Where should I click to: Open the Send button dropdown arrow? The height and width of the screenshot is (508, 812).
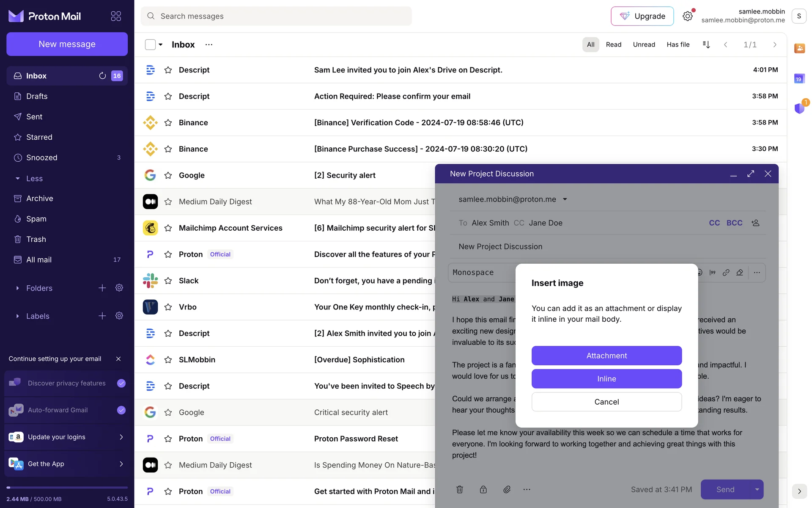click(x=757, y=489)
